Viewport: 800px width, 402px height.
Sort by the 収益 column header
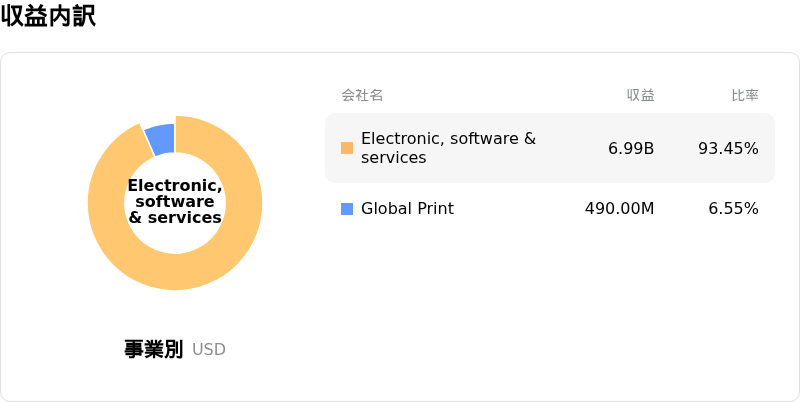coord(640,96)
